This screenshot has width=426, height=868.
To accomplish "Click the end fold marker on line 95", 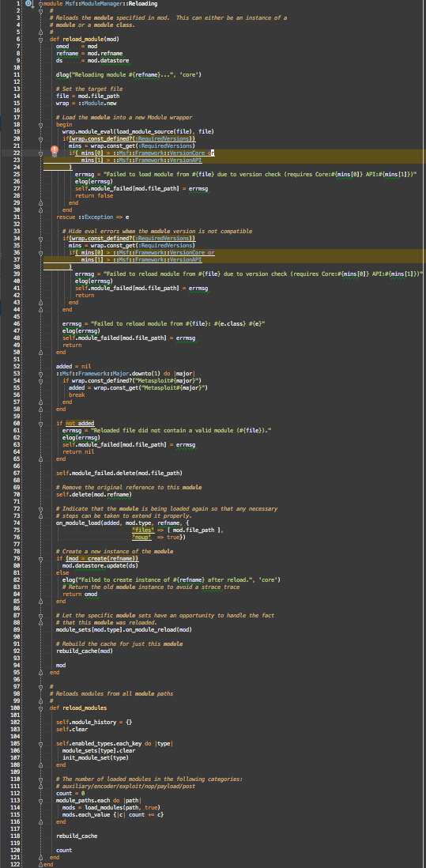I will tap(40, 673).
